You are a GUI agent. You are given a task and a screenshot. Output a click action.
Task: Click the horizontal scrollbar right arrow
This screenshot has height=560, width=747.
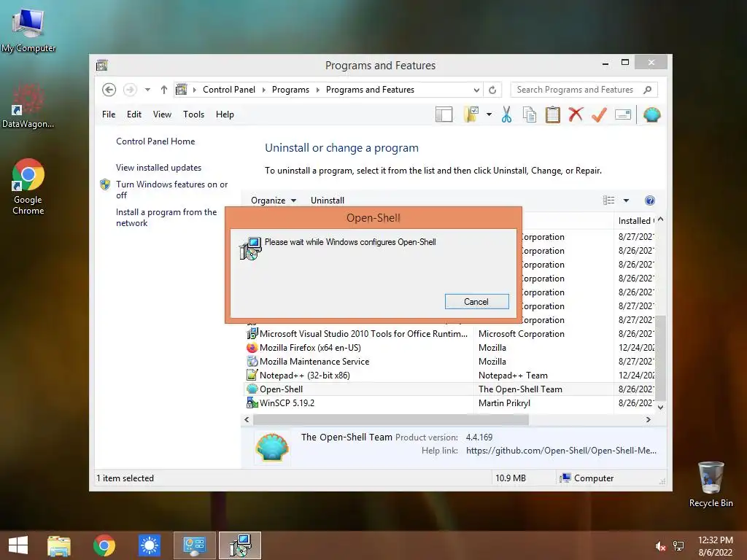[648, 419]
